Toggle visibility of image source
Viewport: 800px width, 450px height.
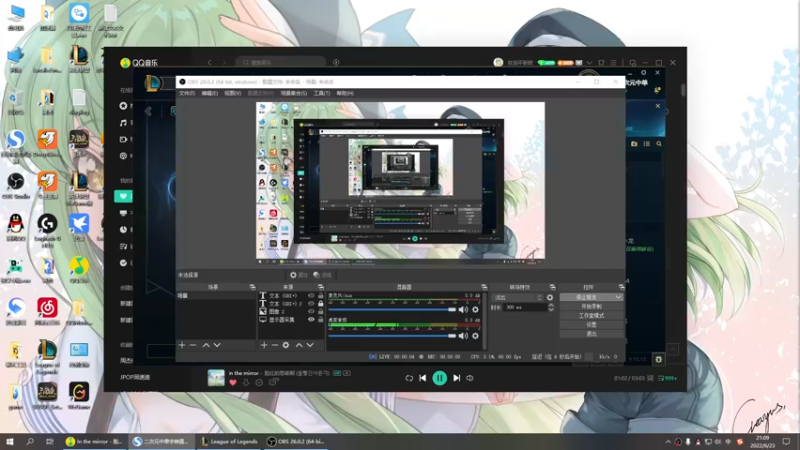click(311, 311)
